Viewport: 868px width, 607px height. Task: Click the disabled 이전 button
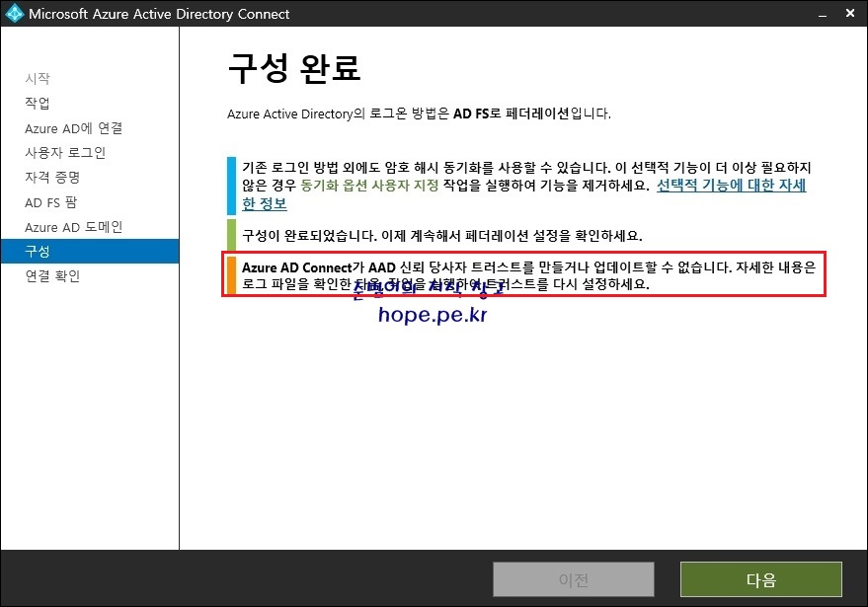574,579
